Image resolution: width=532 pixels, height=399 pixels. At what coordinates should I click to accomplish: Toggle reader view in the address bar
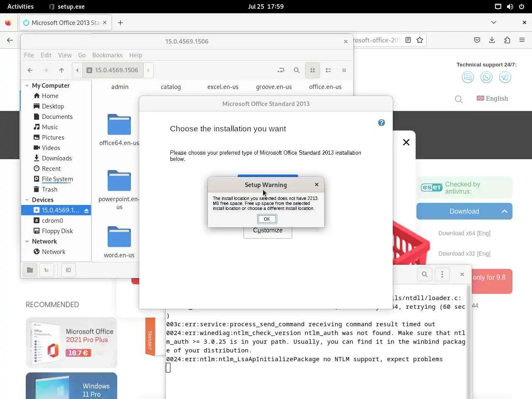click(408, 40)
